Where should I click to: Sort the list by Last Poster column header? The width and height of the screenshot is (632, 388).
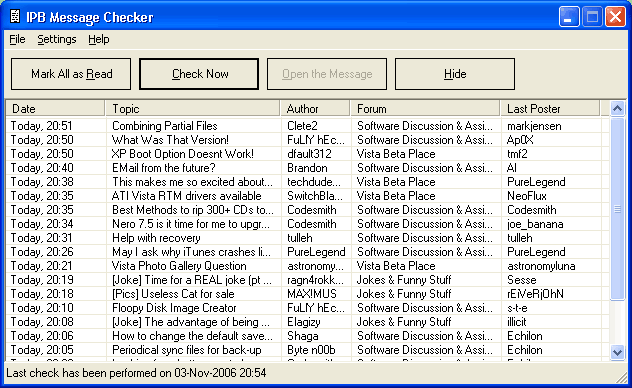(x=550, y=109)
